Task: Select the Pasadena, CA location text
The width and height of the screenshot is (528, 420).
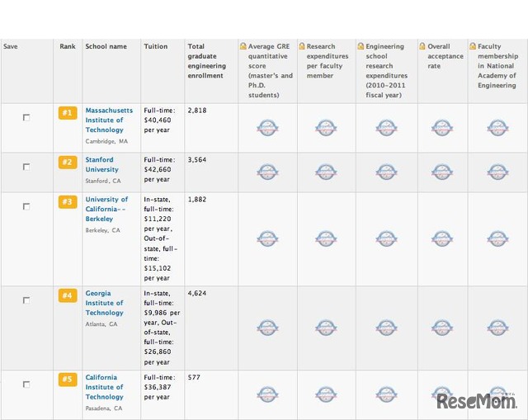Action: tap(104, 408)
